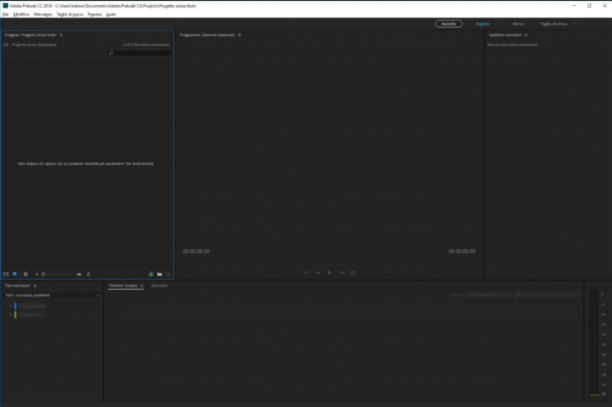The width and height of the screenshot is (612, 407).
Task: Click the zoom in thumbnails icon
Action: click(x=79, y=274)
